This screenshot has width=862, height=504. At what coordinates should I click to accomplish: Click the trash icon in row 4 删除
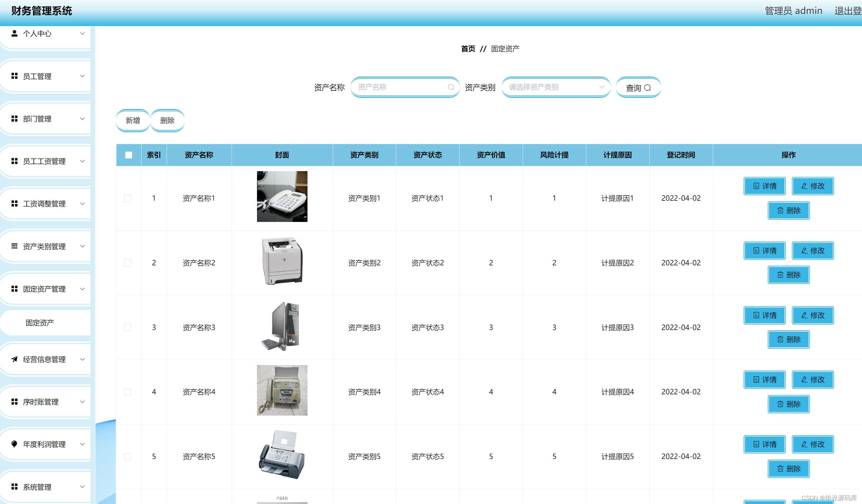coord(780,404)
